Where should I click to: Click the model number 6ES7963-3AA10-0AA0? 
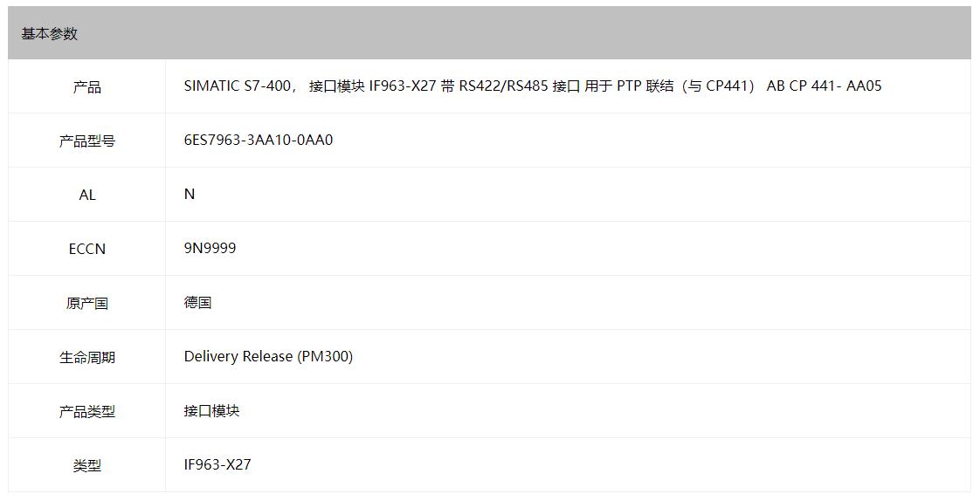coord(259,140)
